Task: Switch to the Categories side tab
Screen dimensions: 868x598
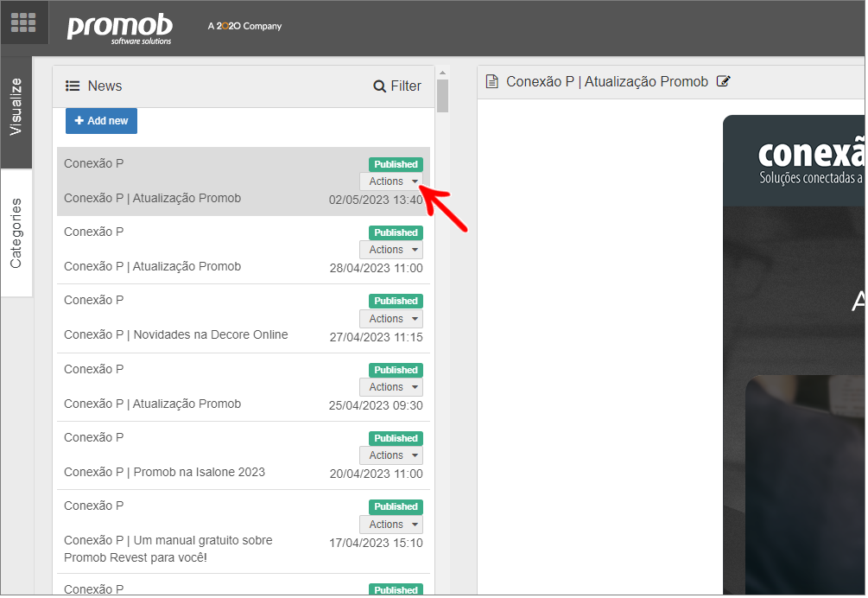Action: tap(16, 233)
